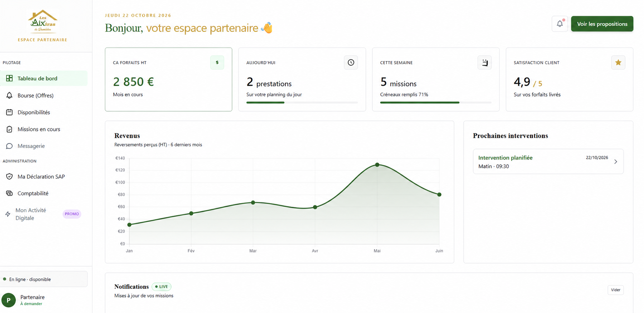Screen dimensions: 644x313
Task: Open Messagerie from the sidebar
Action: tap(44, 146)
